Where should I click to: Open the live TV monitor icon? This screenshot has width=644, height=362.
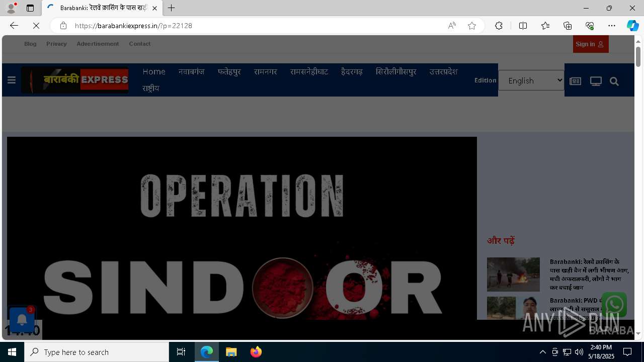pos(596,81)
